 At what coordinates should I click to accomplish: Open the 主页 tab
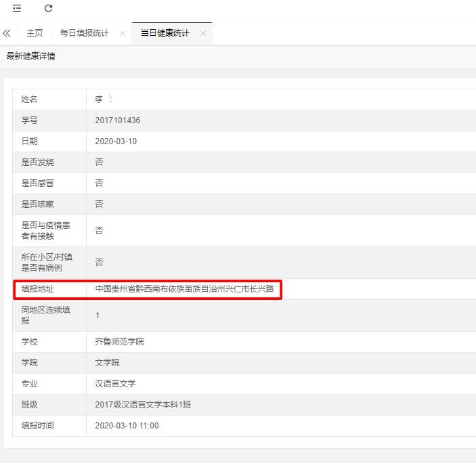click(x=35, y=34)
